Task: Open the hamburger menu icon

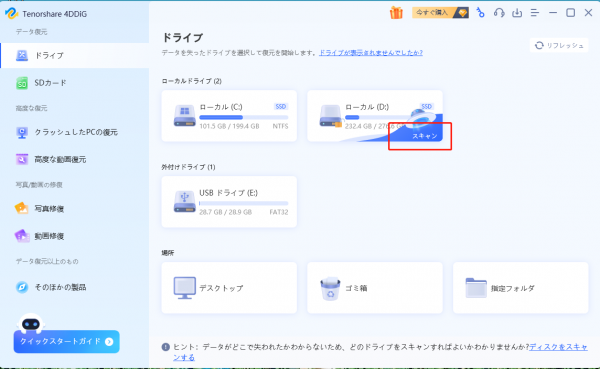Action: [x=535, y=13]
